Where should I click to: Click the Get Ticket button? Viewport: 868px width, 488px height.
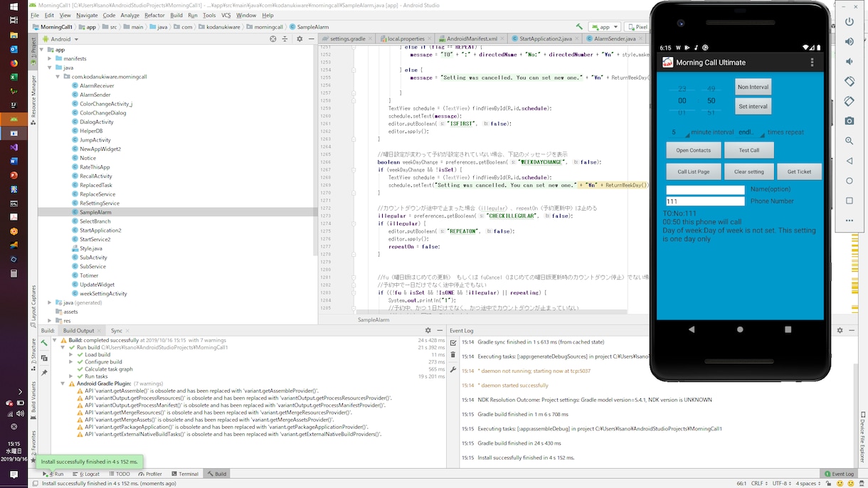pyautogui.click(x=799, y=171)
